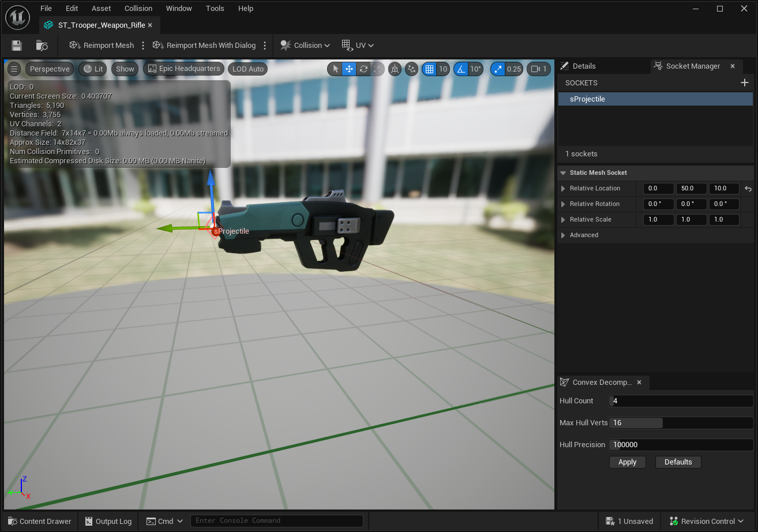Open the Asset menu
Image resolution: width=758 pixels, height=532 pixels.
(x=102, y=9)
